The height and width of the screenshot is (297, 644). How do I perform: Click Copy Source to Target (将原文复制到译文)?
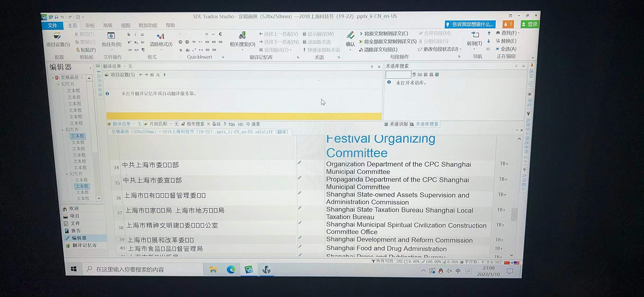[x=384, y=34]
